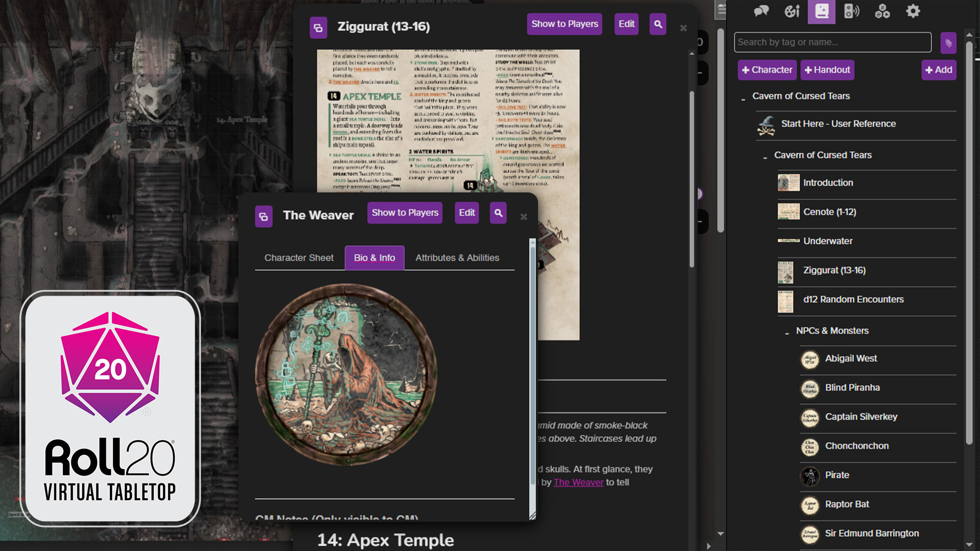Viewport: 980px width, 551px height.
Task: Switch to the Character Sheet tab
Action: tap(298, 257)
